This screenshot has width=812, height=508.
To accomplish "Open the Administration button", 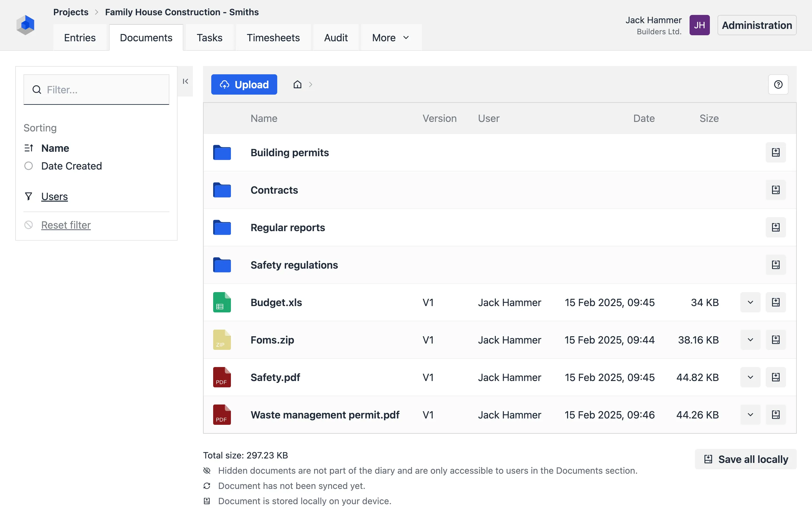I will [756, 25].
